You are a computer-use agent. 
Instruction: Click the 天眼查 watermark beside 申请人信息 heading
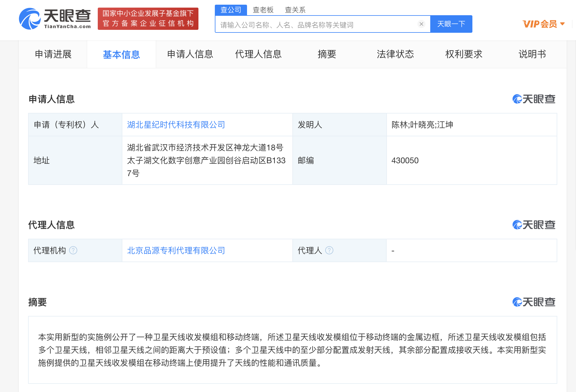(x=534, y=99)
